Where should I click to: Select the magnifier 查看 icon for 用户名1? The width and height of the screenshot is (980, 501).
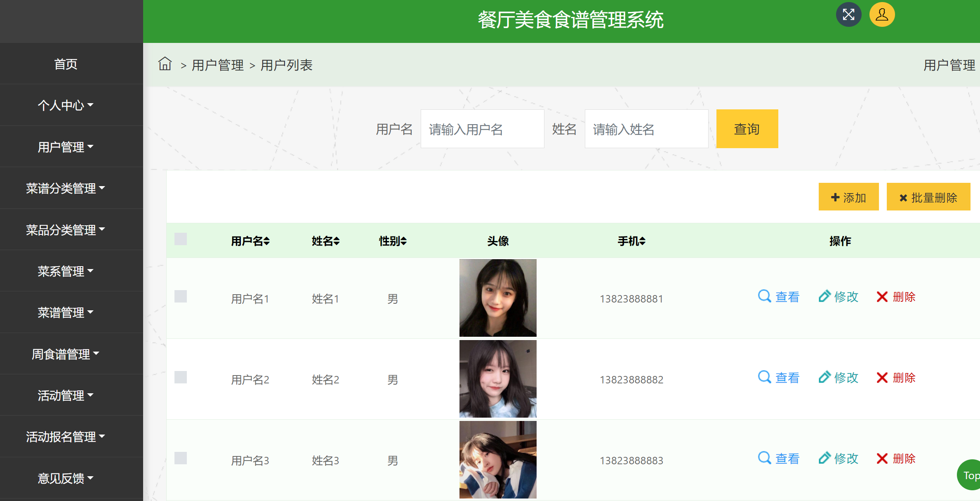click(764, 296)
